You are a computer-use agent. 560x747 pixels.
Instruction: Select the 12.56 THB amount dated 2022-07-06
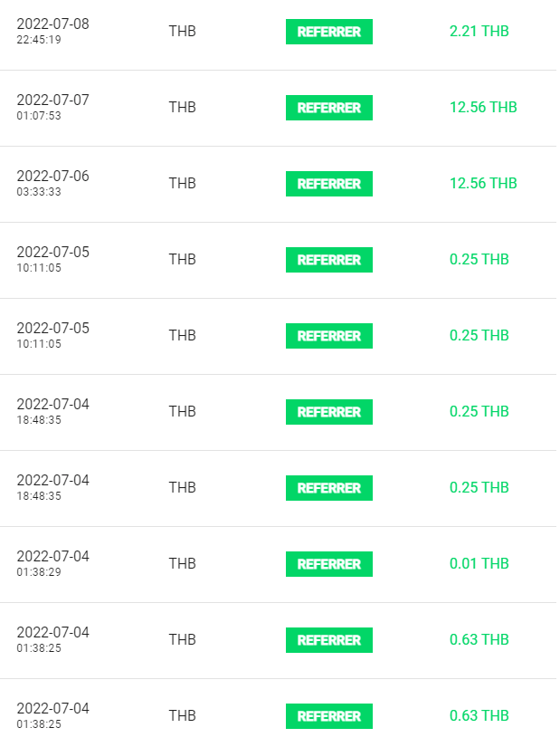pos(483,184)
